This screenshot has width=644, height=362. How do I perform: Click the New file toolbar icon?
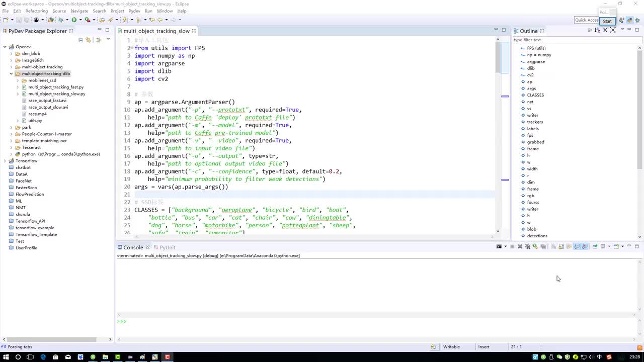pos(6,20)
